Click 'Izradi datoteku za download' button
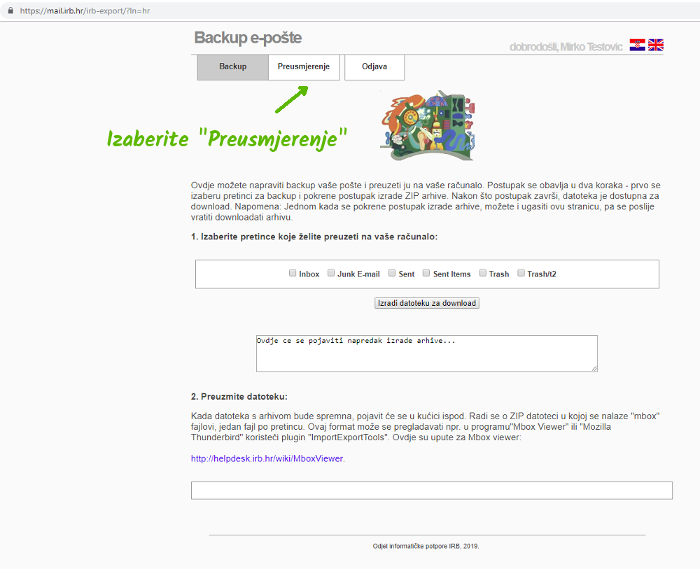This screenshot has height=569, width=700. coord(427,303)
